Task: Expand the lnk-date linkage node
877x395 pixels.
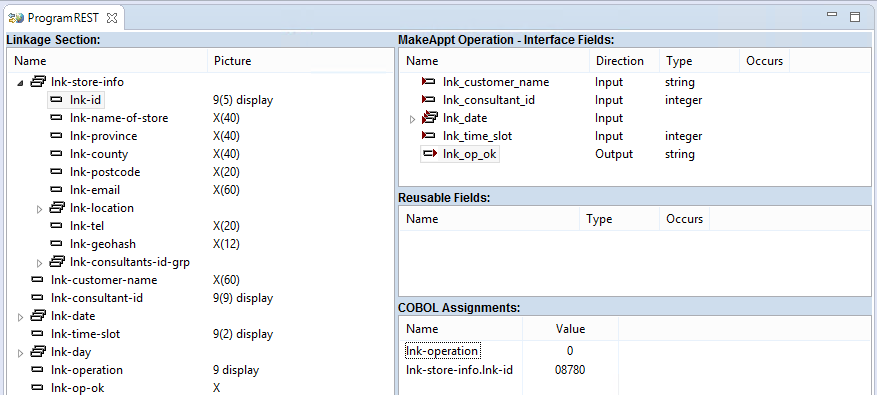Action: coord(20,317)
